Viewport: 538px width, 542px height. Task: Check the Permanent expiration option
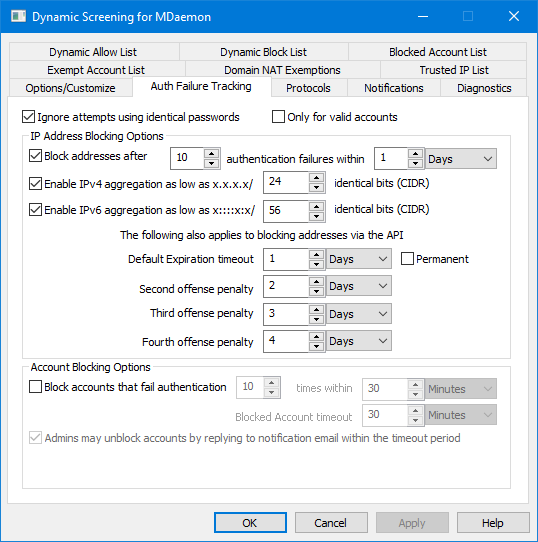tap(407, 259)
